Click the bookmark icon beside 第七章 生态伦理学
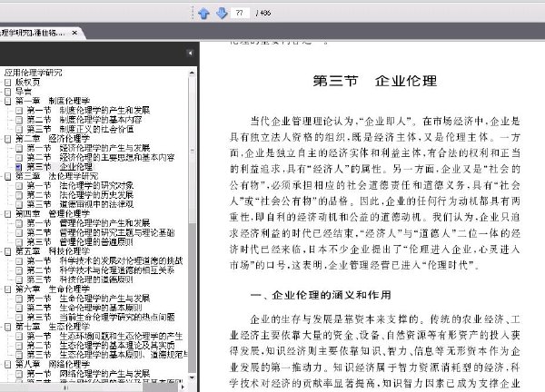The height and width of the screenshot is (392, 545). [x=7, y=327]
